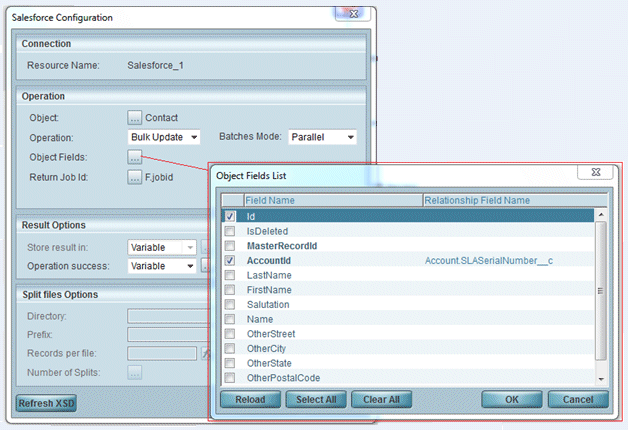The image size is (628, 430).
Task: Open the Operation dropdown showing Bulk Update
Action: point(164,137)
